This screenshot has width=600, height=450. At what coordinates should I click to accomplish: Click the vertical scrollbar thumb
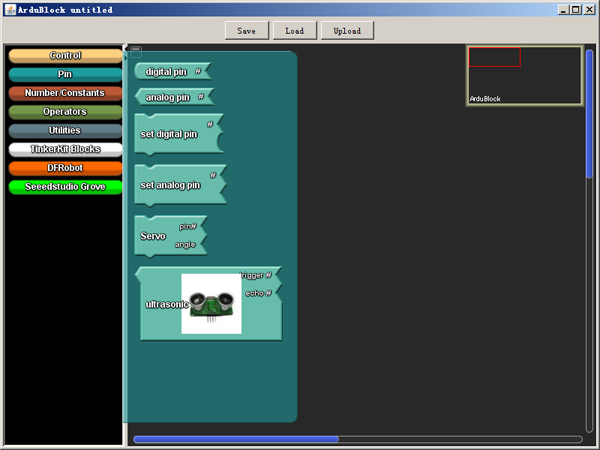[x=590, y=114]
